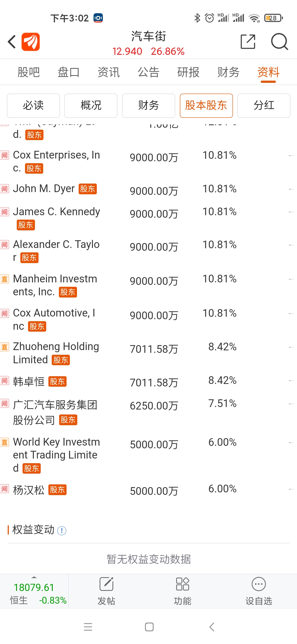Viewport: 297px width, 644px height.
Task: Open search with magnifier icon
Action: pos(279,42)
